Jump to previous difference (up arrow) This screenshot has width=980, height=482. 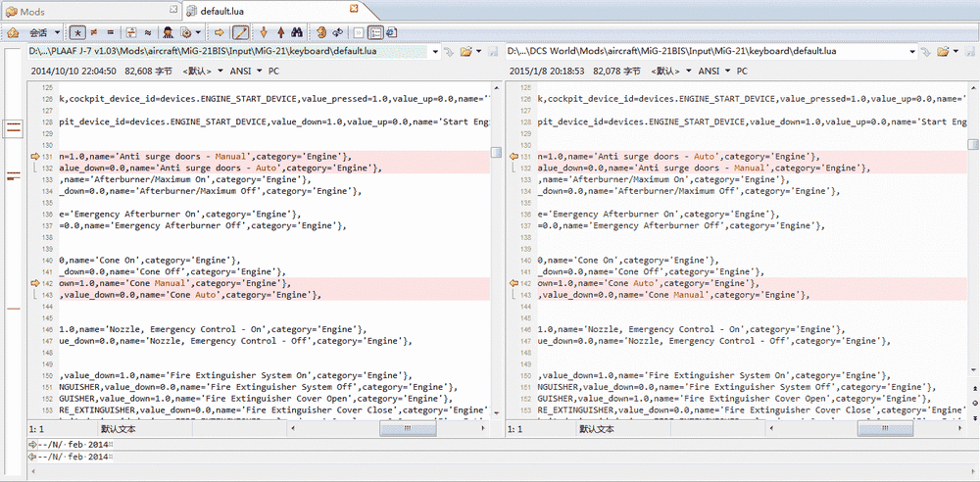[x=280, y=32]
